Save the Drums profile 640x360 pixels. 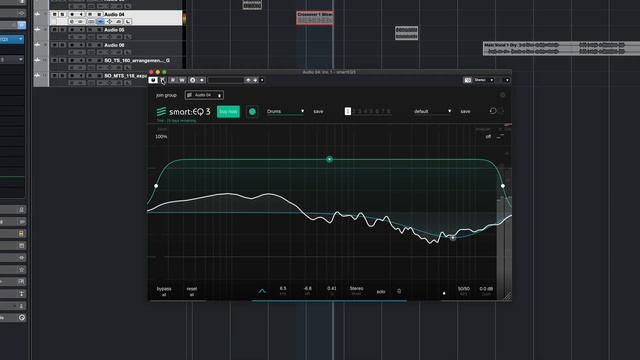pos(318,111)
